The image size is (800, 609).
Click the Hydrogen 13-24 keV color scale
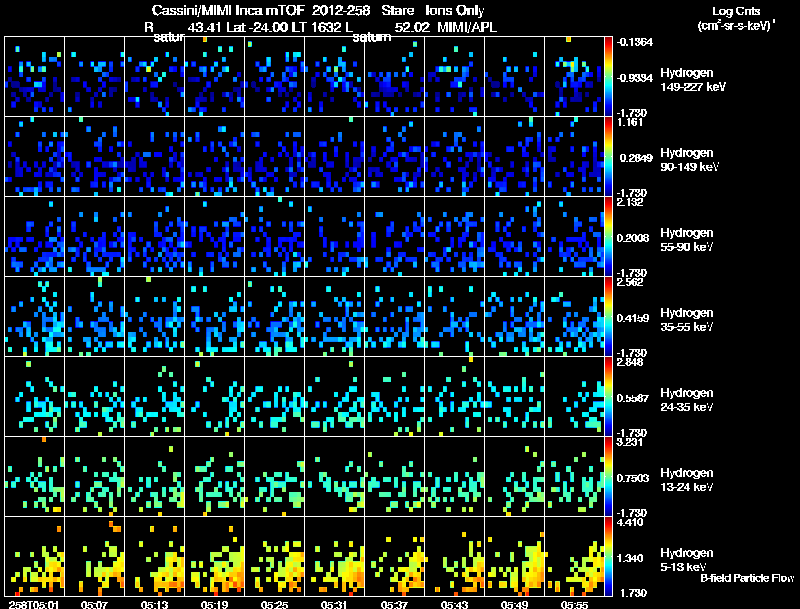[608, 477]
